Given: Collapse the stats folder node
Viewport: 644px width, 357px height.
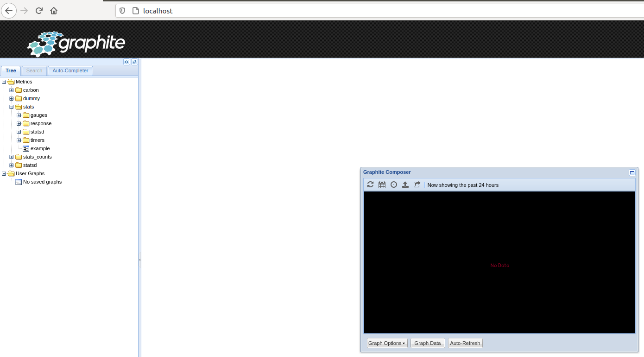Looking at the screenshot, I should tap(12, 107).
